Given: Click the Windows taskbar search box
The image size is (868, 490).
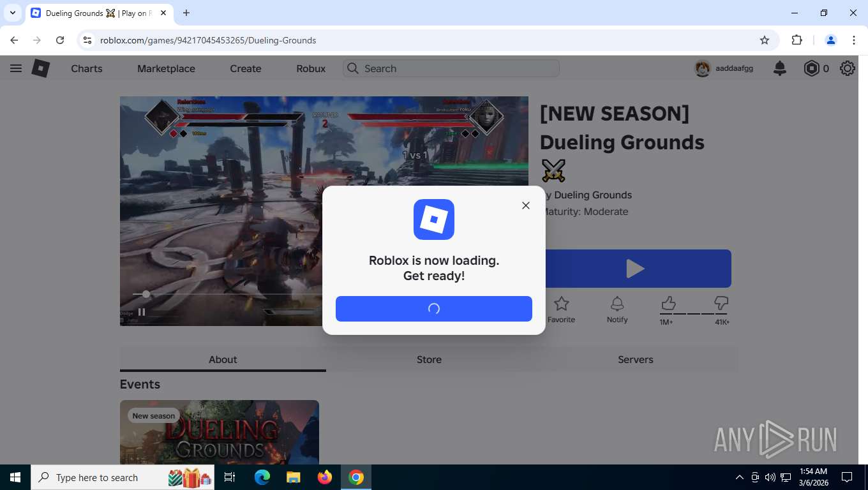Looking at the screenshot, I should click(123, 477).
